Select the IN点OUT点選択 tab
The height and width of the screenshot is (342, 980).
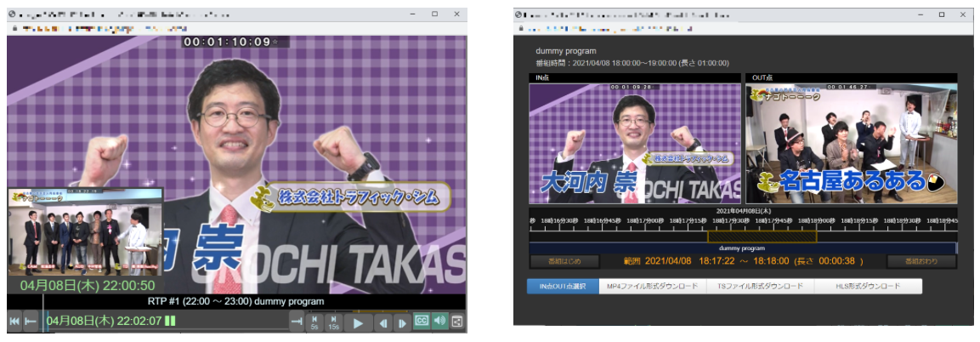[x=563, y=287]
